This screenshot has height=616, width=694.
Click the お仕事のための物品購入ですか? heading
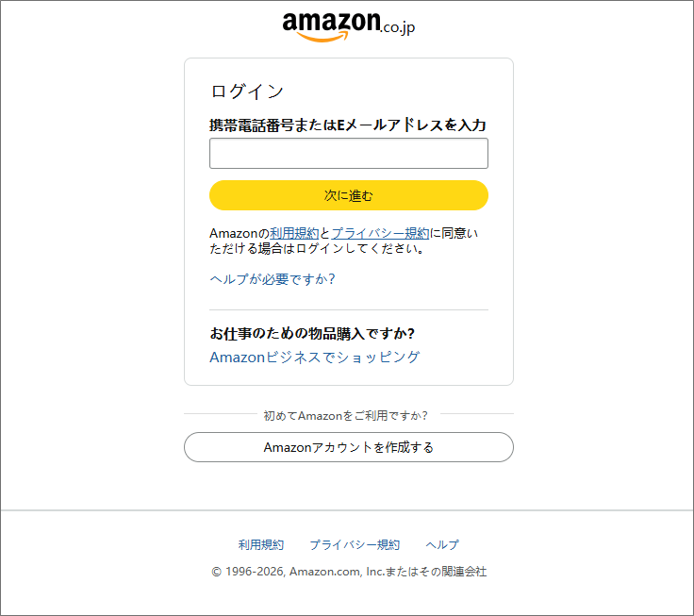point(312,333)
